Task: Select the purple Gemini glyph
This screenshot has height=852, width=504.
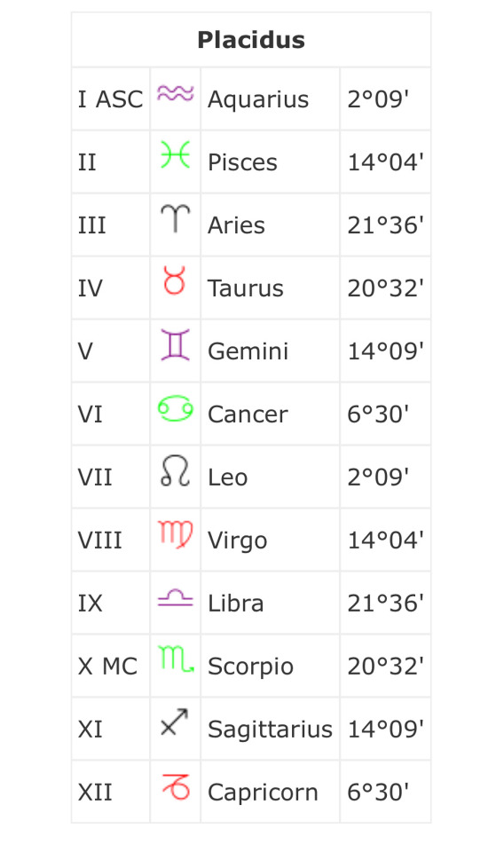Action: [x=175, y=344]
